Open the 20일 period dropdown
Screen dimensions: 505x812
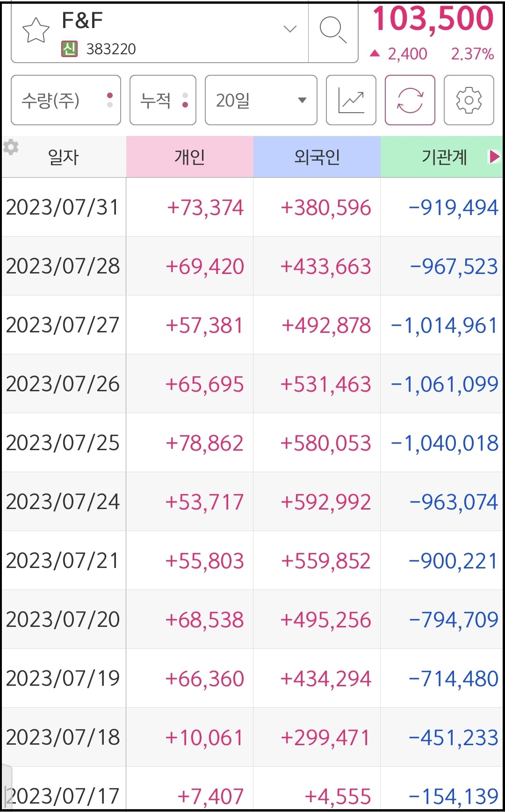tap(261, 100)
